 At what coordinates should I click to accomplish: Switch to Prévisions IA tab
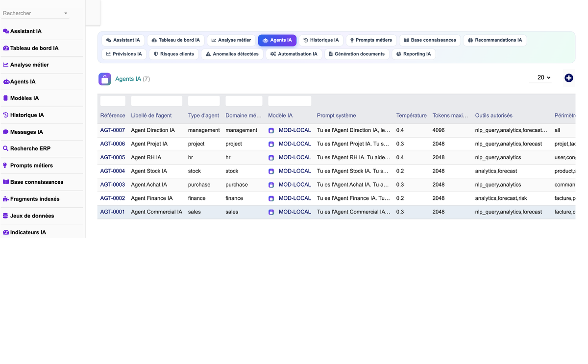pyautogui.click(x=124, y=54)
